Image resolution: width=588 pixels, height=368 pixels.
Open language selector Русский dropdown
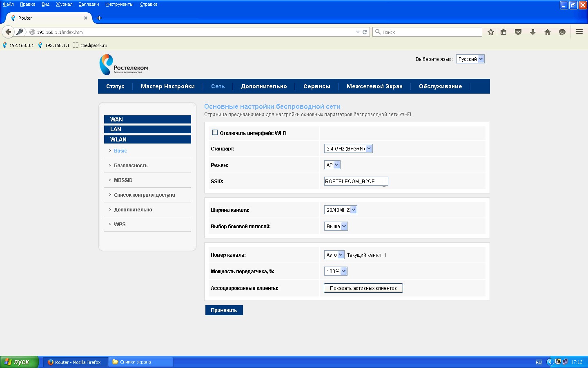click(x=470, y=59)
